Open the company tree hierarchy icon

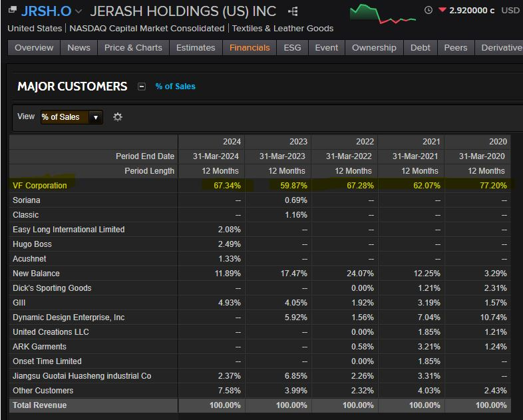(293, 12)
